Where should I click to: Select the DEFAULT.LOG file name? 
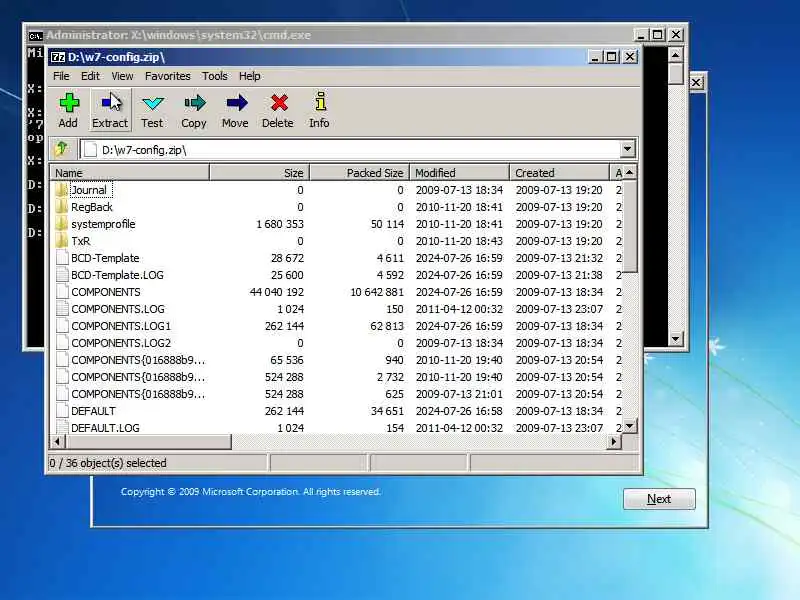(105, 428)
